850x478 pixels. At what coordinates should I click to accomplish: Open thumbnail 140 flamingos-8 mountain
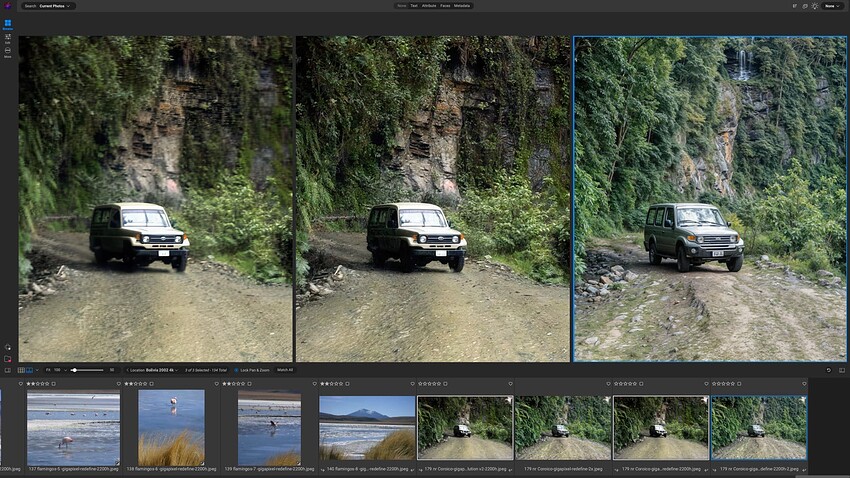367,428
